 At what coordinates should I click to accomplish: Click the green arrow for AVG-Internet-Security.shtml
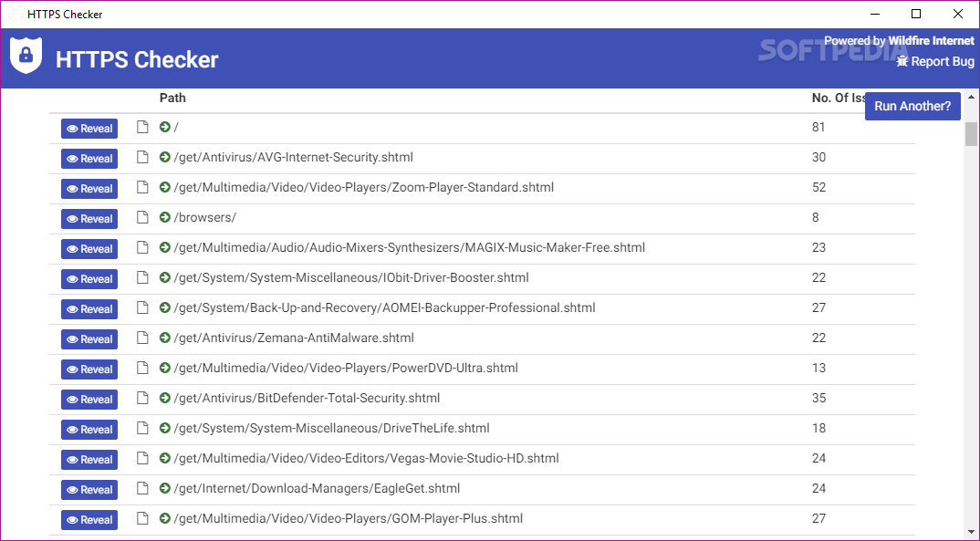pos(165,157)
